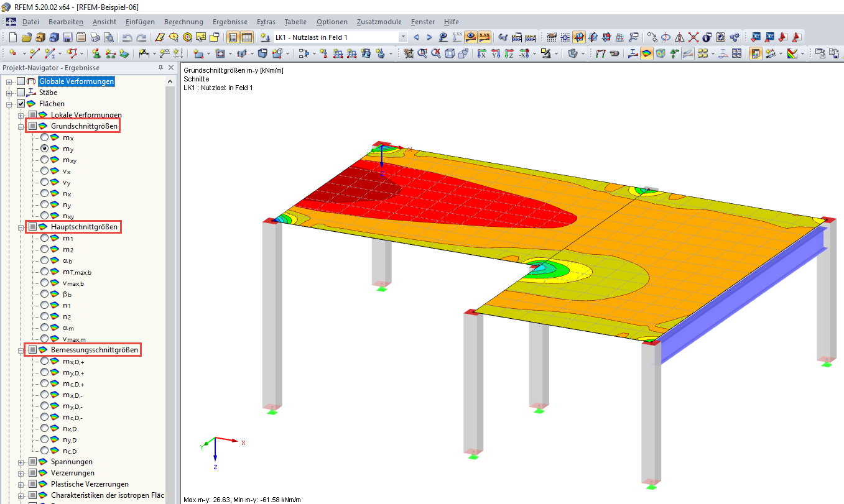Click the next load case arrow button
The width and height of the screenshot is (844, 504).
(429, 37)
